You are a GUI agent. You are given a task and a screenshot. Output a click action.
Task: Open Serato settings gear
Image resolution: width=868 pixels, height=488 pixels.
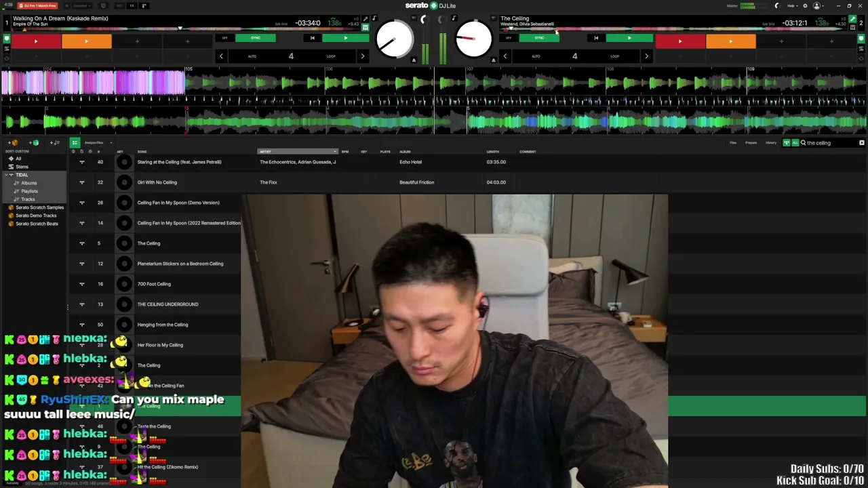(805, 5)
